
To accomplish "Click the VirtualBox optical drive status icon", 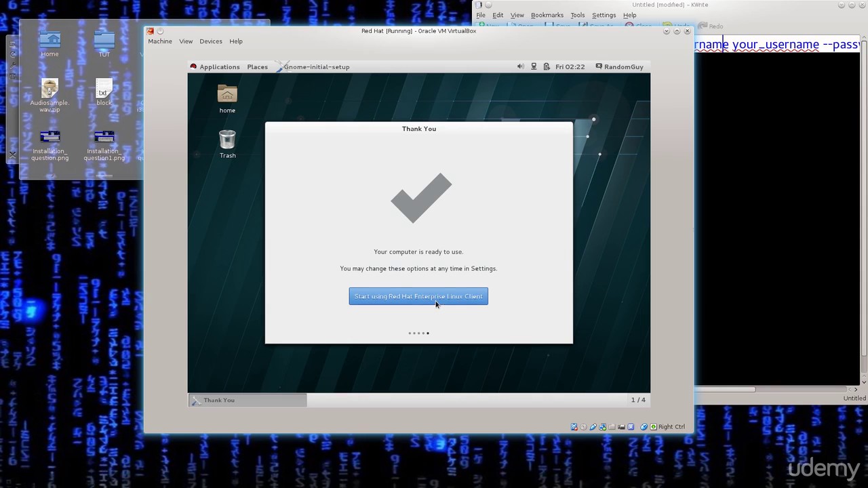I will [583, 427].
